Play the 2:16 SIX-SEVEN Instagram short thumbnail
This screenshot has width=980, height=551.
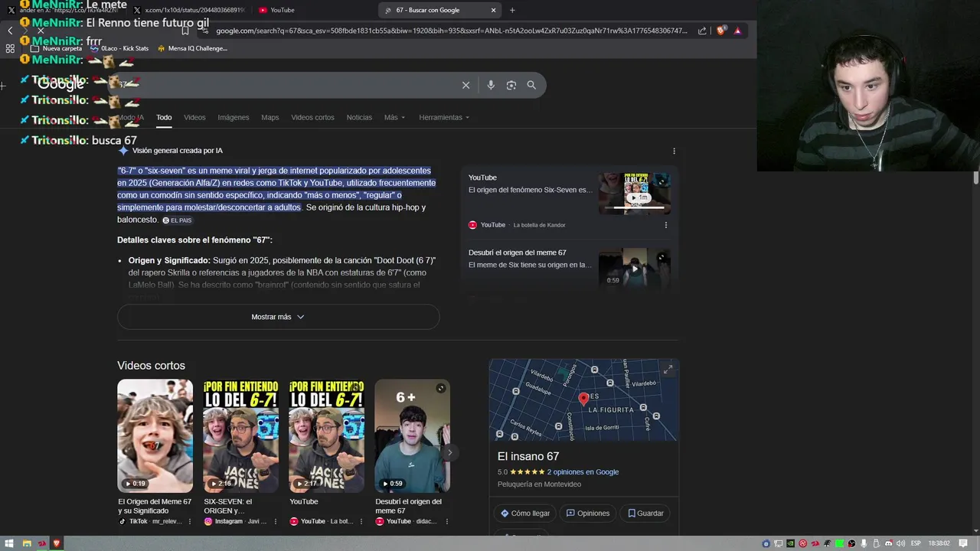click(x=240, y=436)
